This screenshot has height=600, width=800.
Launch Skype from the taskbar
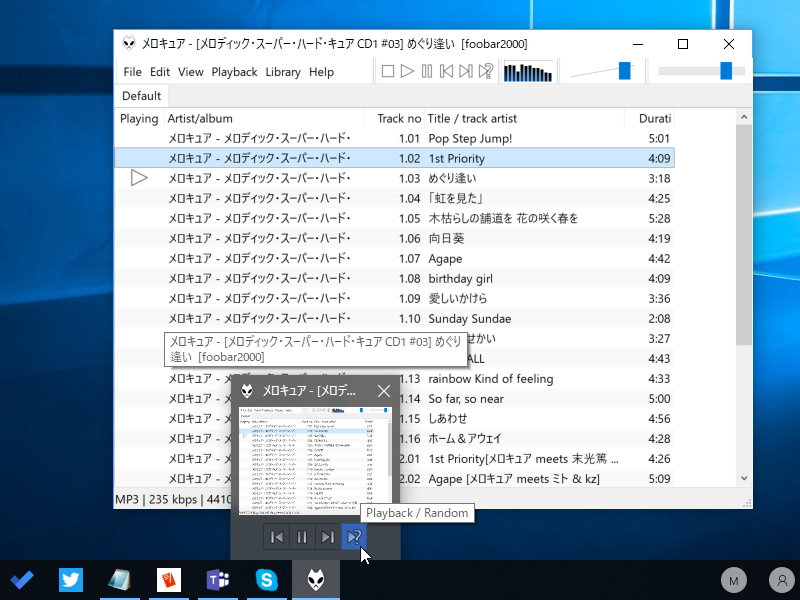267,580
